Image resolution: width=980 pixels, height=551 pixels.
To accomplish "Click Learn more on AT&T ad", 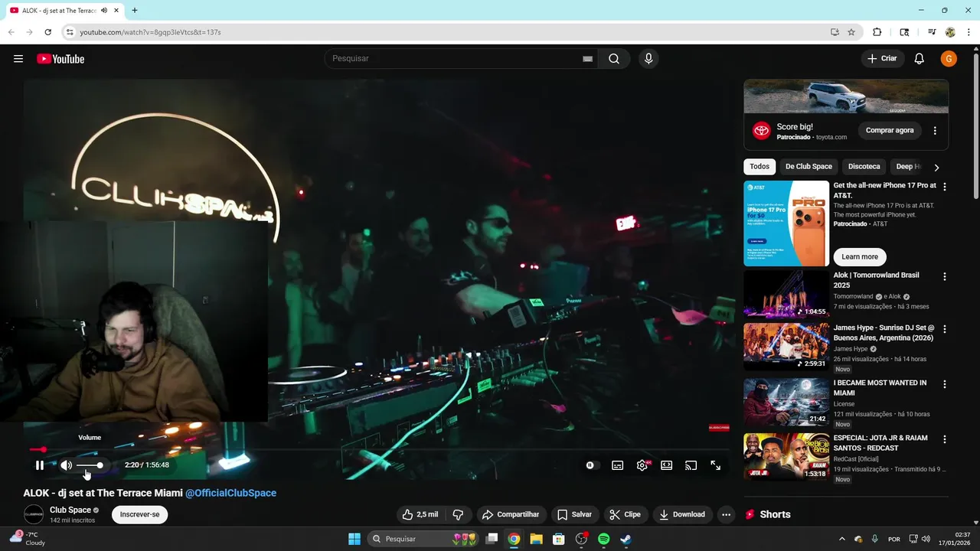I will [860, 256].
